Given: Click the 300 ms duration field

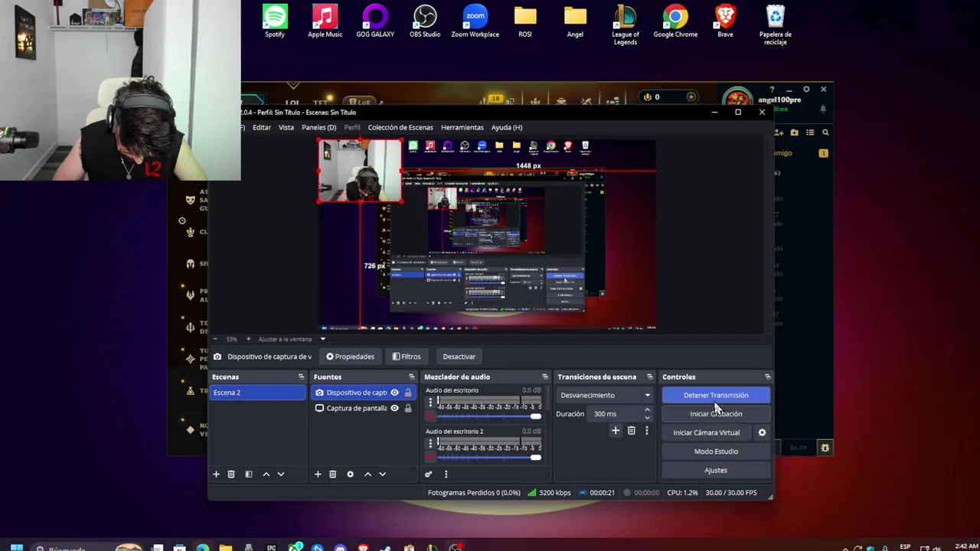Looking at the screenshot, I should 616,414.
